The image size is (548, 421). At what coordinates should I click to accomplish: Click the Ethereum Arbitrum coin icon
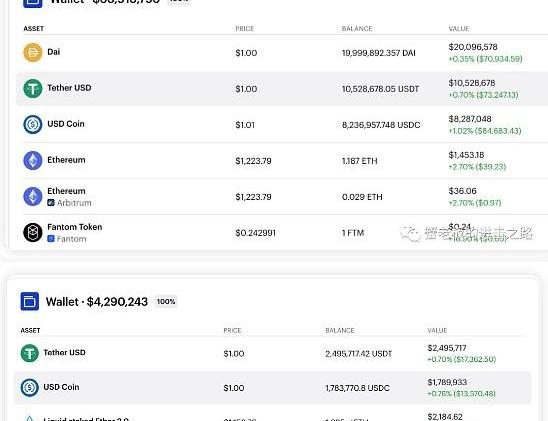tap(33, 196)
